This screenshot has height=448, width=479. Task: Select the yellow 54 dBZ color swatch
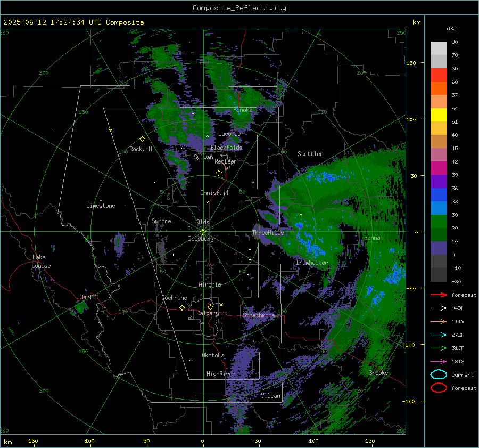click(x=439, y=115)
